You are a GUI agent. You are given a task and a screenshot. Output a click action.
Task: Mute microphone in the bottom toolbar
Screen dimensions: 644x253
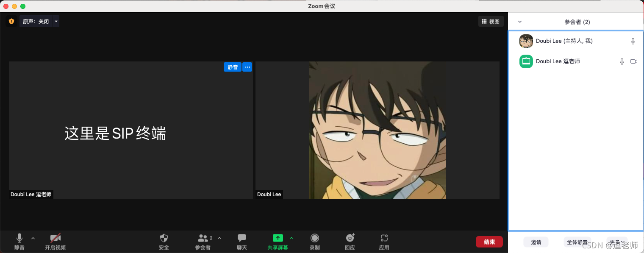19,242
